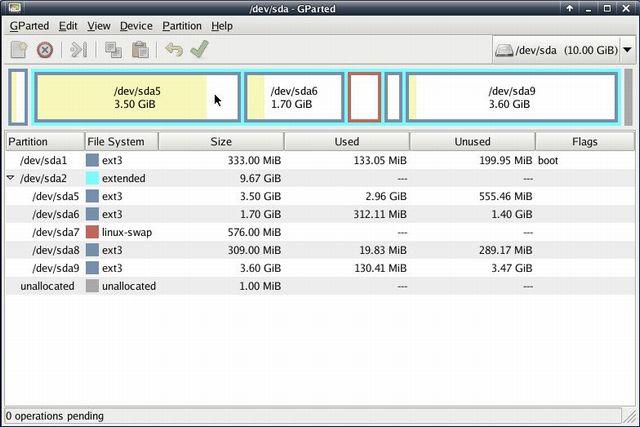Sort by the Size column header
Image resolution: width=640 pixels, height=427 pixels.
tap(221, 142)
